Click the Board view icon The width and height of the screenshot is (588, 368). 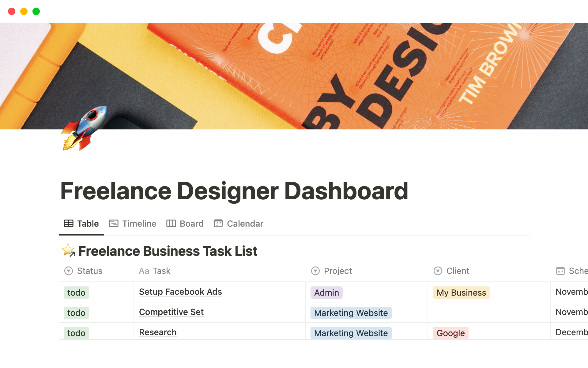tap(171, 223)
